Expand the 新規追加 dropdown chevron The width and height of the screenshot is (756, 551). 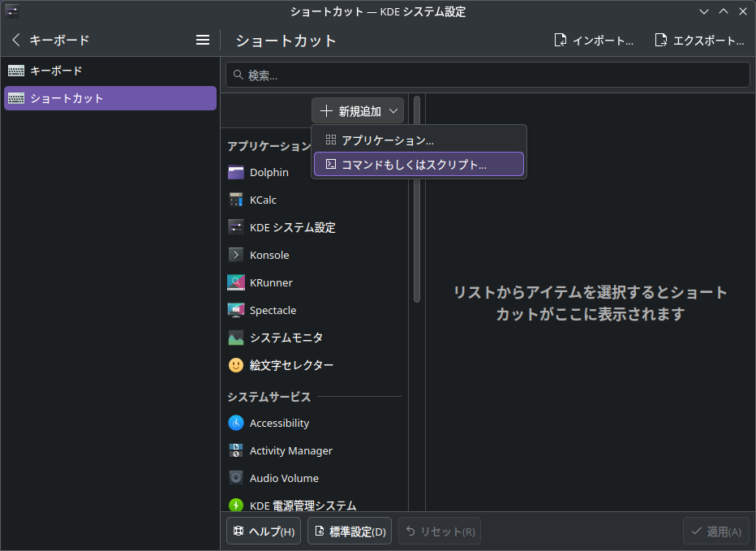(393, 111)
